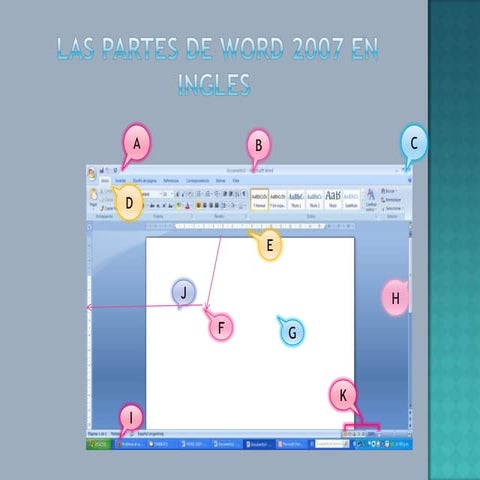Screen dimensions: 480x480
Task: Click the decrease indent icon
Action: click(x=224, y=194)
